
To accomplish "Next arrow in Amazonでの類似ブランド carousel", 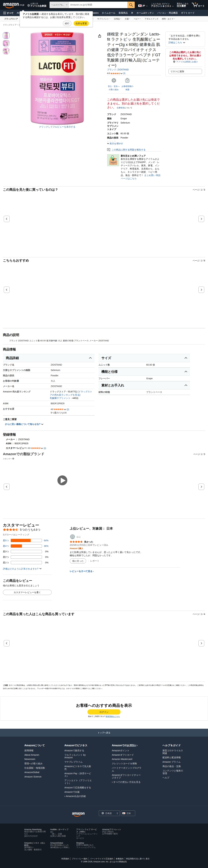I will tap(201, 487).
